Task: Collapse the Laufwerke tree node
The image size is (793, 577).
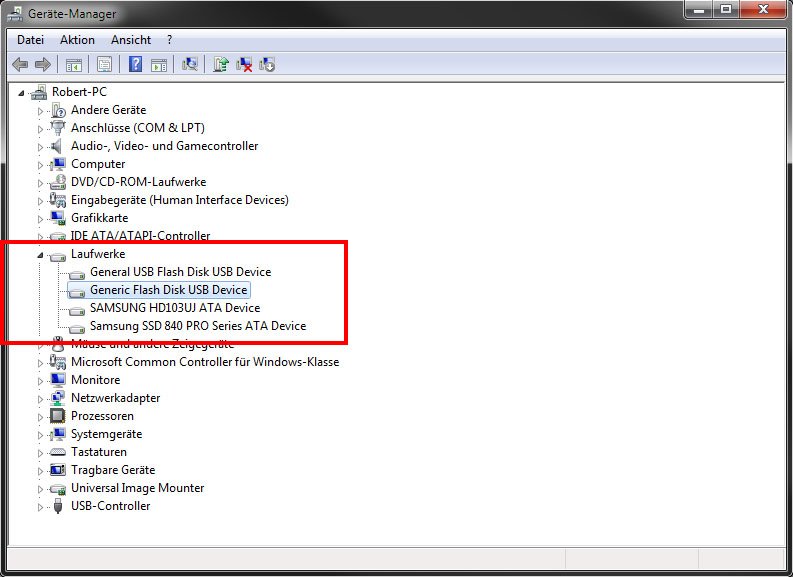Action: [41, 255]
